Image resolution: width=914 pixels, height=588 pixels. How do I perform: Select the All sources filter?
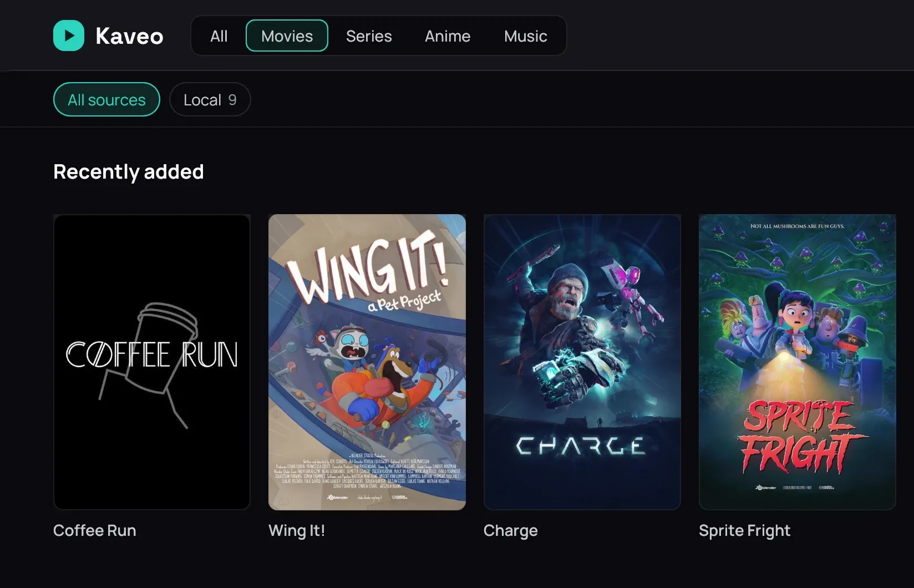point(106,99)
